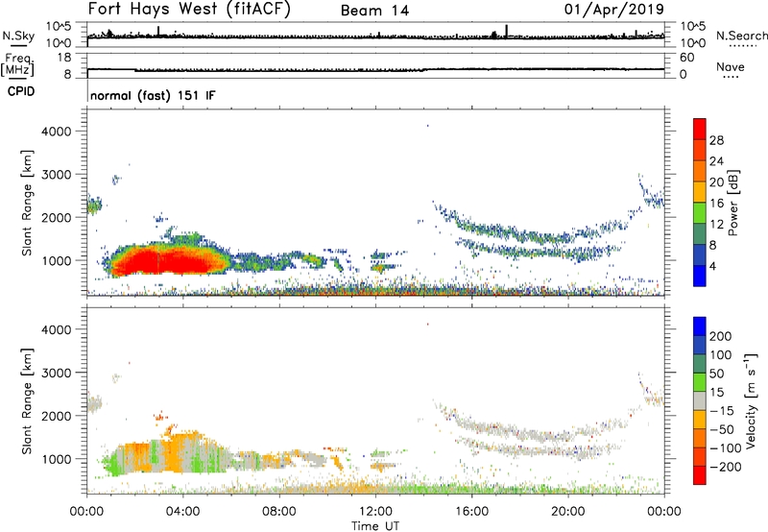Click the strong red power echo near 03:00
The width and height of the screenshot is (768, 532).
[164, 259]
